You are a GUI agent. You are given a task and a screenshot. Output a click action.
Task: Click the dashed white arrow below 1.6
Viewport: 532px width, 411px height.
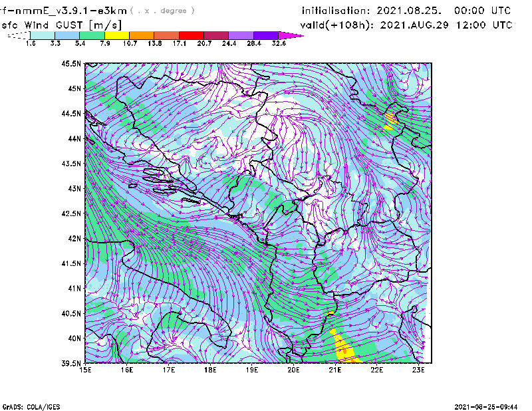19,35
